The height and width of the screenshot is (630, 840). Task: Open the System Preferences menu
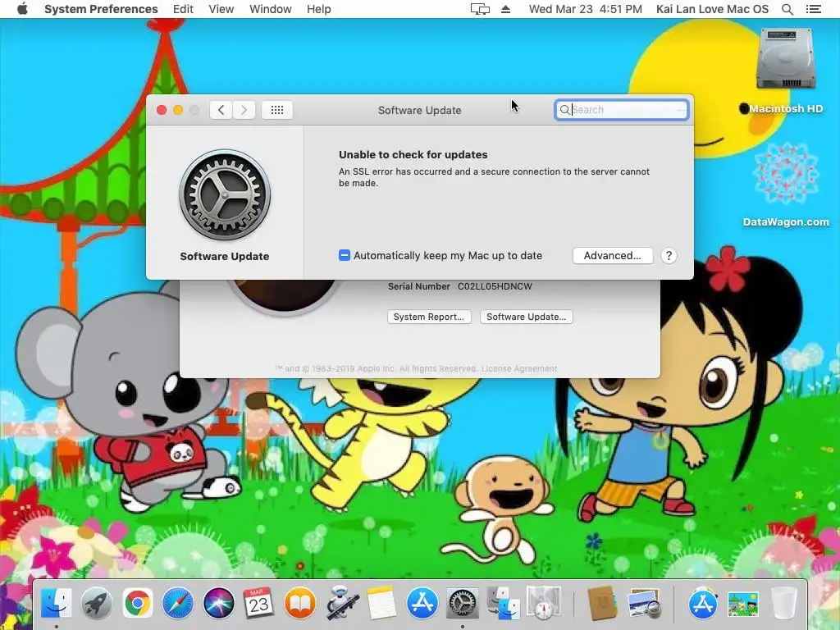tap(101, 9)
